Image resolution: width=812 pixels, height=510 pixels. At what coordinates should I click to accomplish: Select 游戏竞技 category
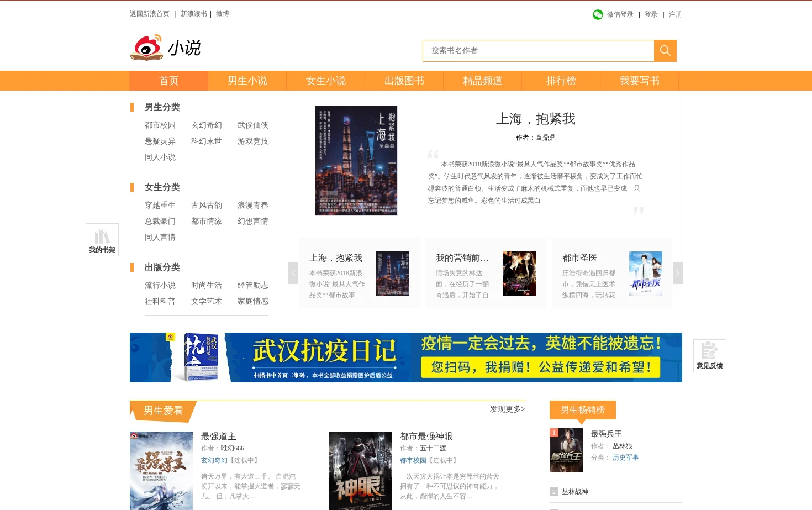click(x=253, y=141)
